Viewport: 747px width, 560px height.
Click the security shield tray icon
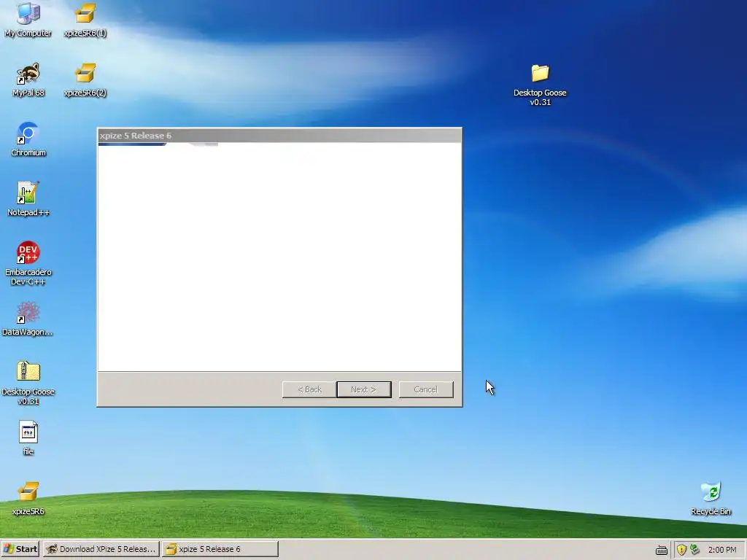coord(681,550)
